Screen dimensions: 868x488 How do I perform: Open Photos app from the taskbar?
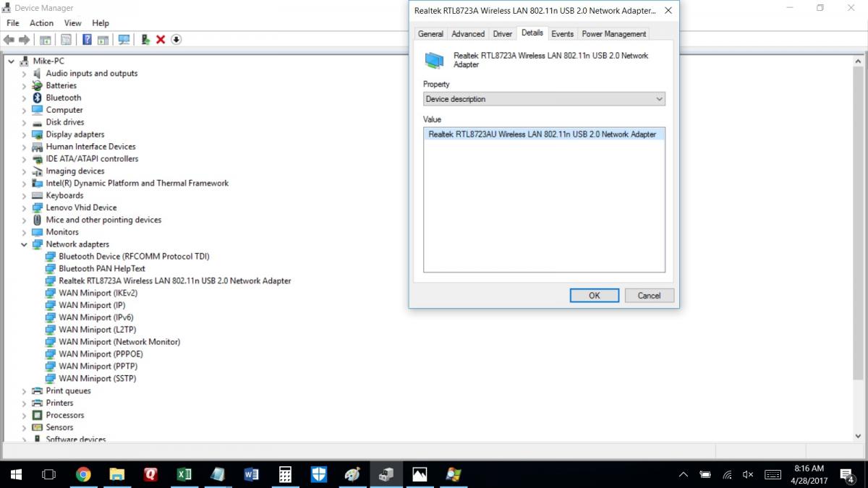coord(420,474)
